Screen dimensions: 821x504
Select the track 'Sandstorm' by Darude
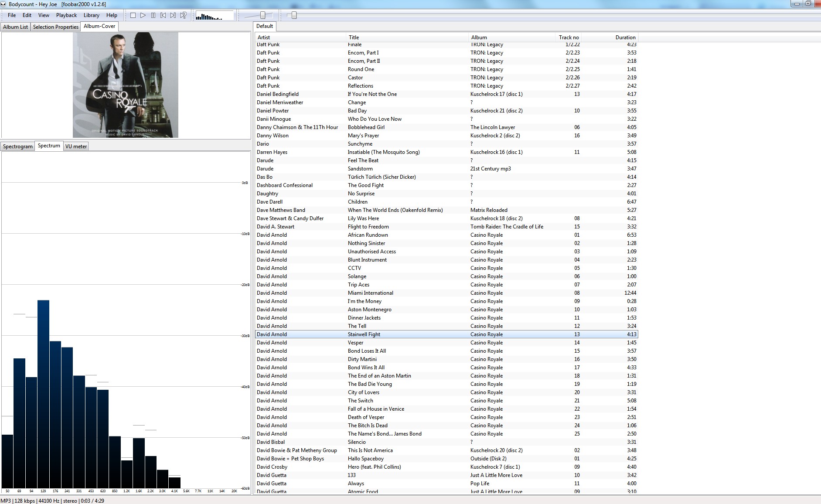point(446,169)
